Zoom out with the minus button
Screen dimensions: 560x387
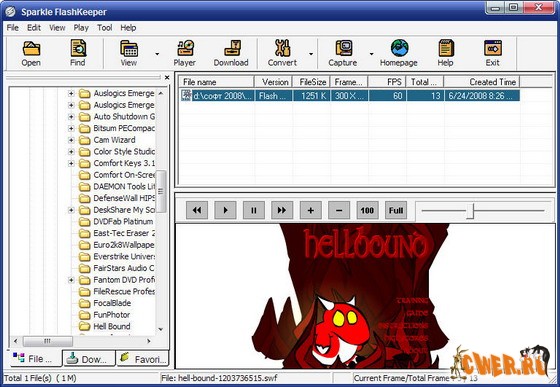click(339, 210)
